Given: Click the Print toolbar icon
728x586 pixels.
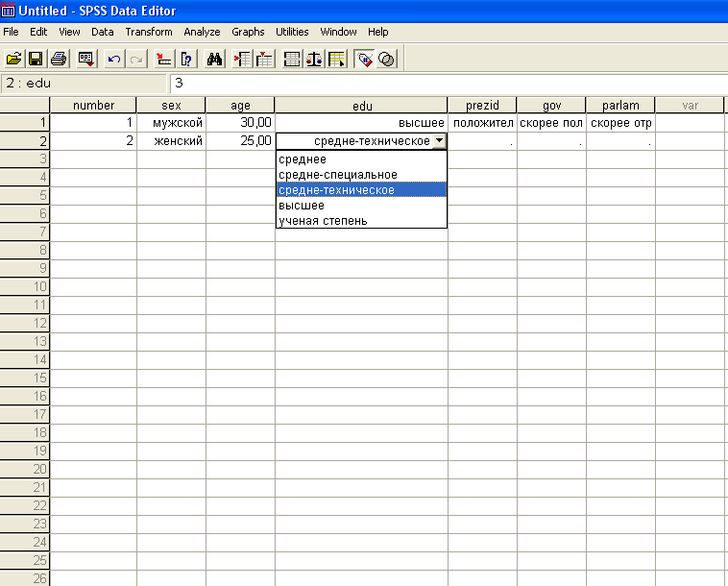Looking at the screenshot, I should point(59,59).
